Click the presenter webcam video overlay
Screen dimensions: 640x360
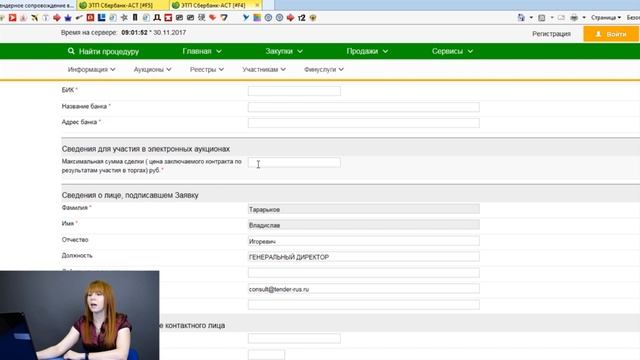[80, 315]
